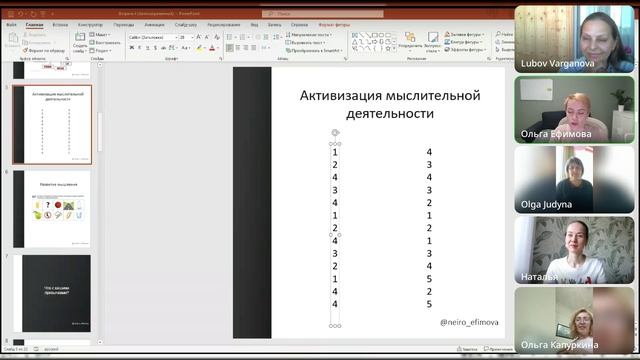Screen dimensions: 640x360
Task: Click the Olga Judyna video tile
Action: coord(574,180)
